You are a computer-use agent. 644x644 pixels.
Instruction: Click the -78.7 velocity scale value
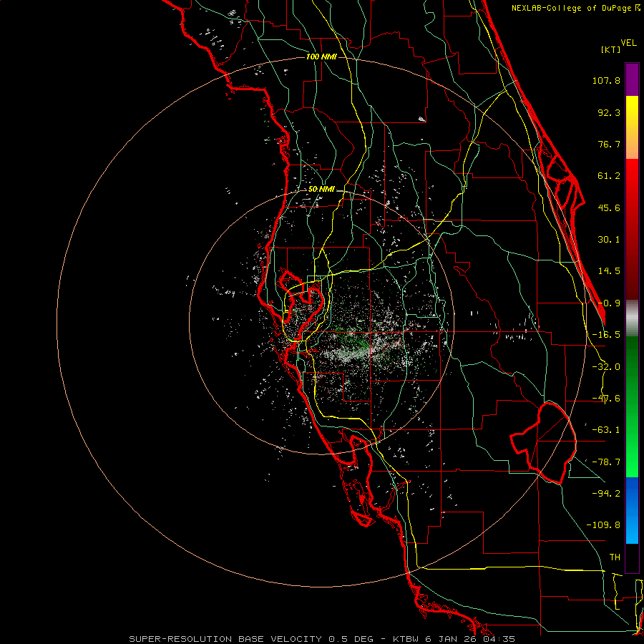[606, 462]
